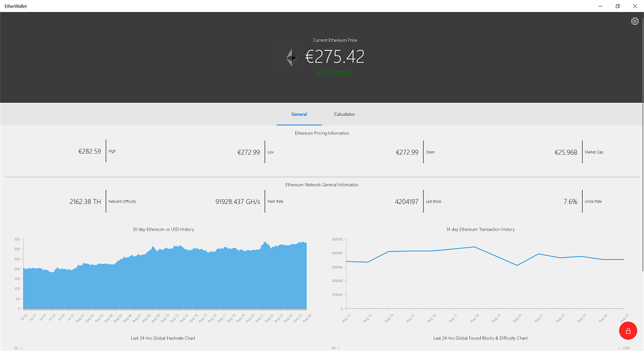Select the General tab
The height and width of the screenshot is (351, 644).
[299, 114]
